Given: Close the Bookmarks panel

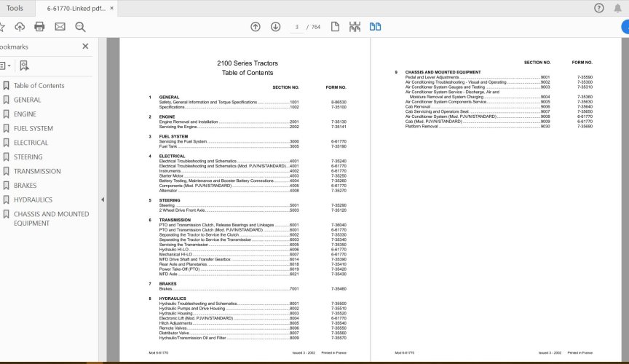Looking at the screenshot, I should point(85,47).
